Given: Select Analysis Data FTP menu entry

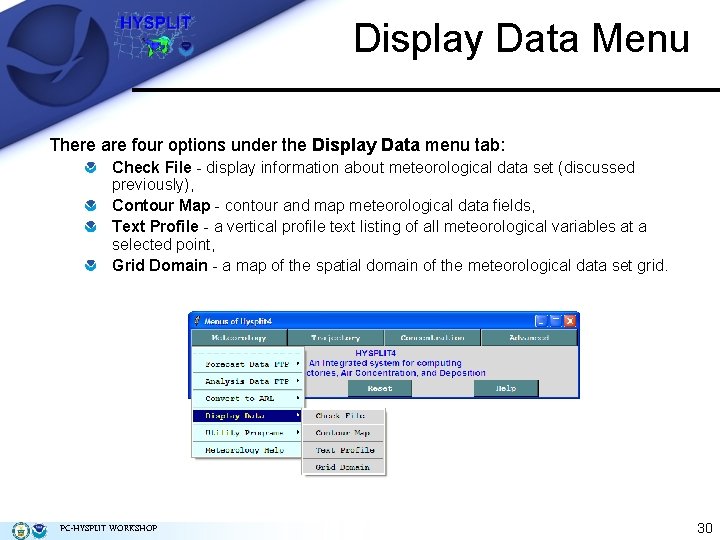Looking at the screenshot, I should pyautogui.click(x=248, y=381).
